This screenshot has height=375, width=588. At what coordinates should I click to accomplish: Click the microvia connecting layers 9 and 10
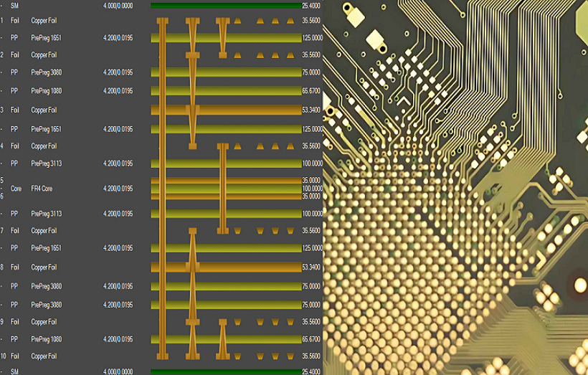coord(223,339)
